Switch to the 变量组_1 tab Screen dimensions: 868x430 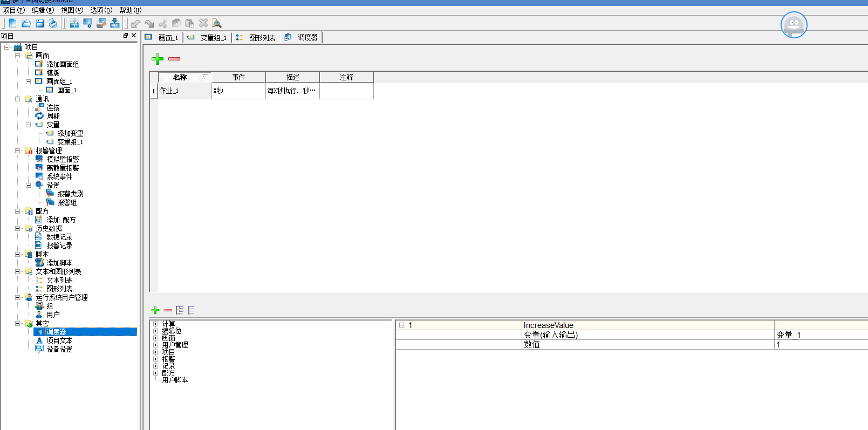[x=207, y=37]
